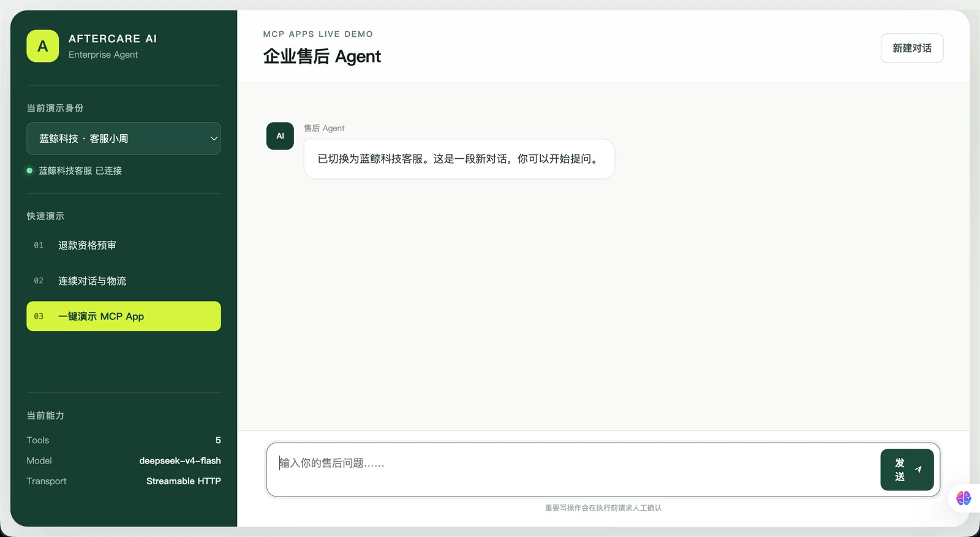Click the 企业售后 Agent page title
The height and width of the screenshot is (537, 980).
click(322, 56)
